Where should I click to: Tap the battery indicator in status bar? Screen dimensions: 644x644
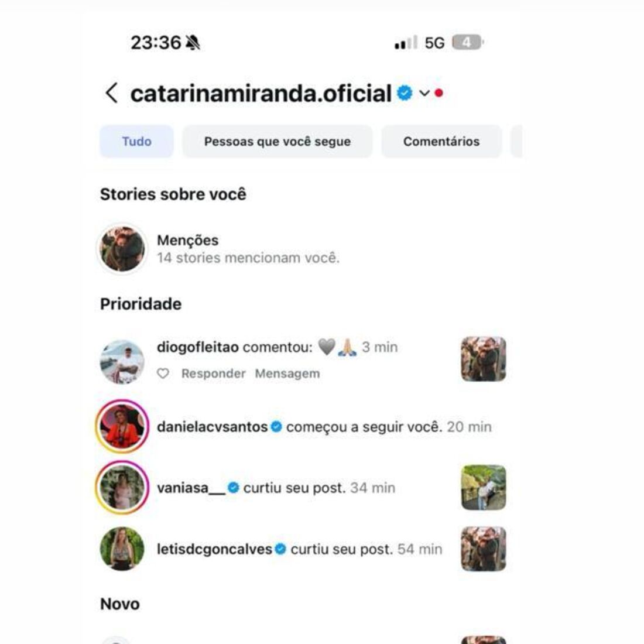468,42
